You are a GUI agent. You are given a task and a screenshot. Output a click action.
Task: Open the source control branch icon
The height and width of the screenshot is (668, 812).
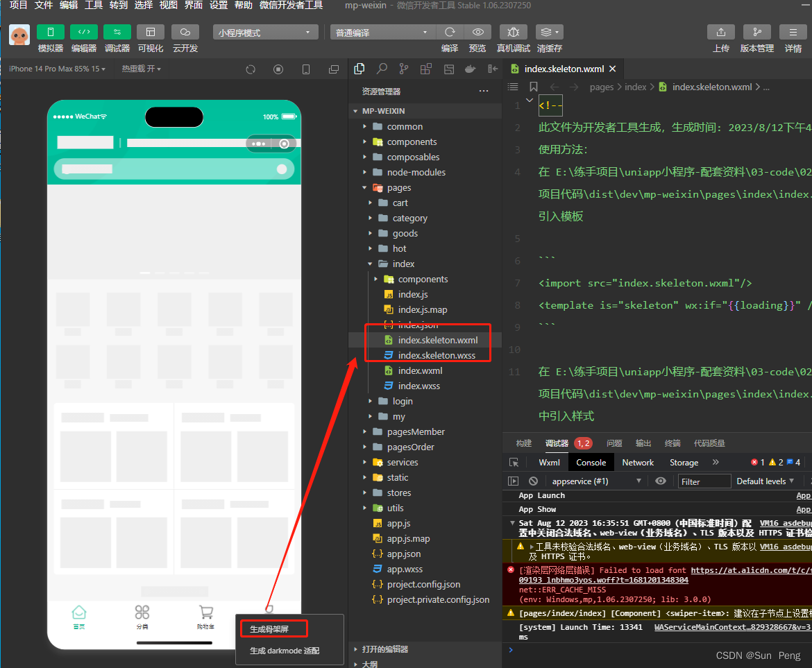[404, 69]
